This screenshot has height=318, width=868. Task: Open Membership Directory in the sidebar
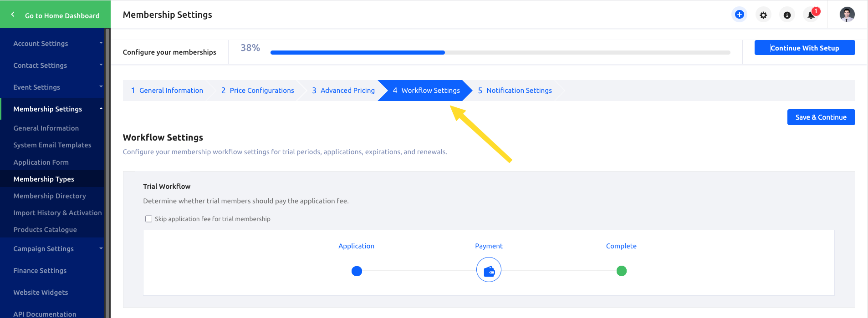point(50,196)
